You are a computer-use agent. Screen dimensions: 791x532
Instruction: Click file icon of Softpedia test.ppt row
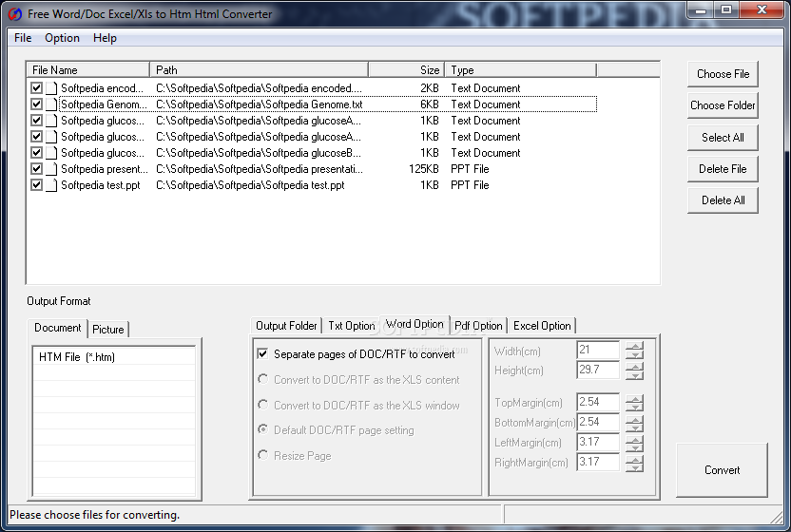51,185
